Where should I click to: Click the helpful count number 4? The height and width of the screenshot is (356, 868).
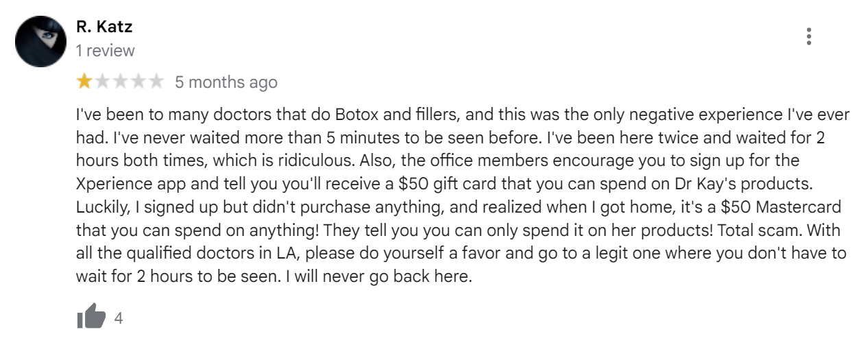[x=118, y=318]
